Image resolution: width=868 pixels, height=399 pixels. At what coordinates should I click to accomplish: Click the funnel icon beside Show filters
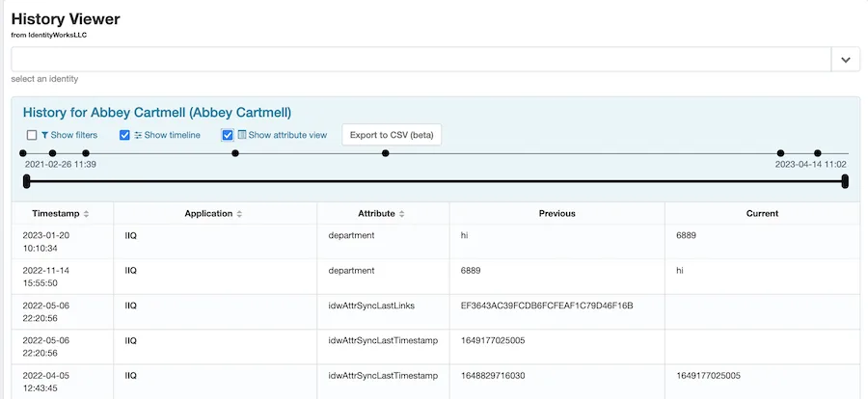pos(44,135)
